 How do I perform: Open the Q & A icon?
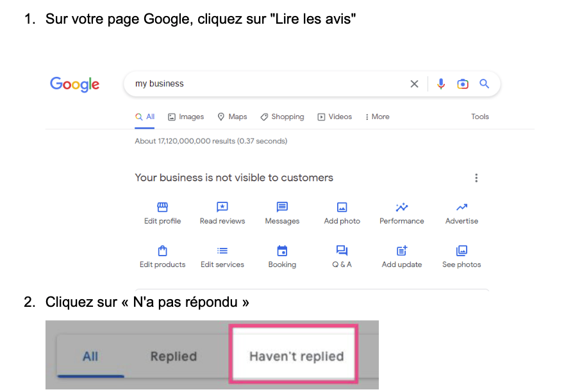(x=342, y=250)
